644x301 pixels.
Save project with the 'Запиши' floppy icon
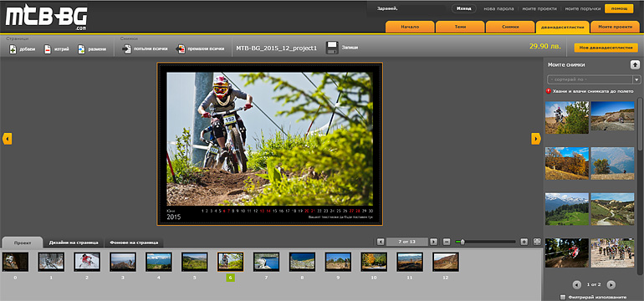coord(332,48)
